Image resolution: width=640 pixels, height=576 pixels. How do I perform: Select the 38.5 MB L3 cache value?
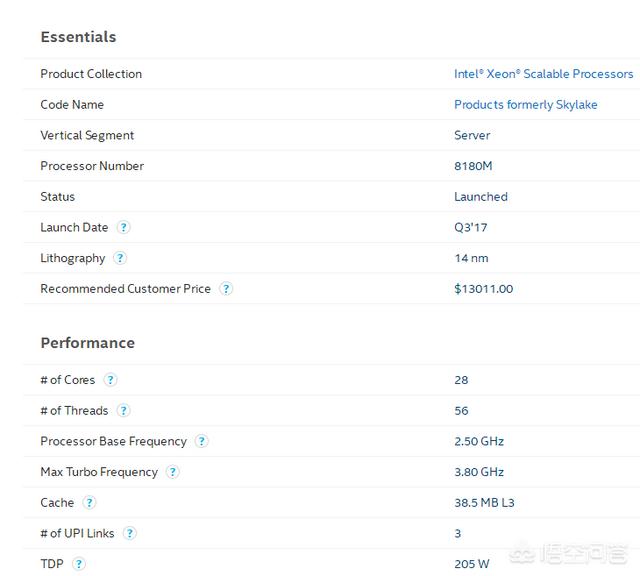click(484, 503)
